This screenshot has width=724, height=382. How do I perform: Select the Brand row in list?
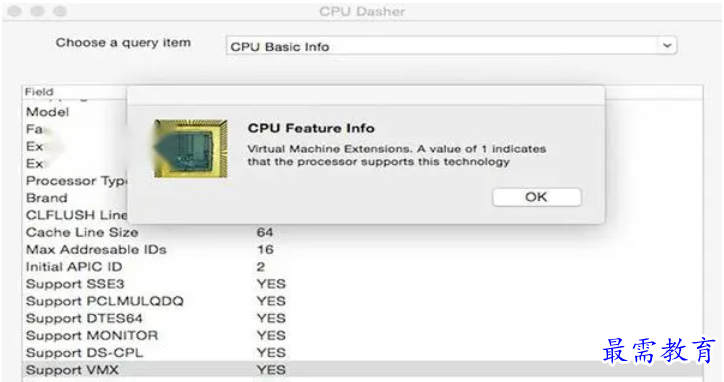pos(75,198)
